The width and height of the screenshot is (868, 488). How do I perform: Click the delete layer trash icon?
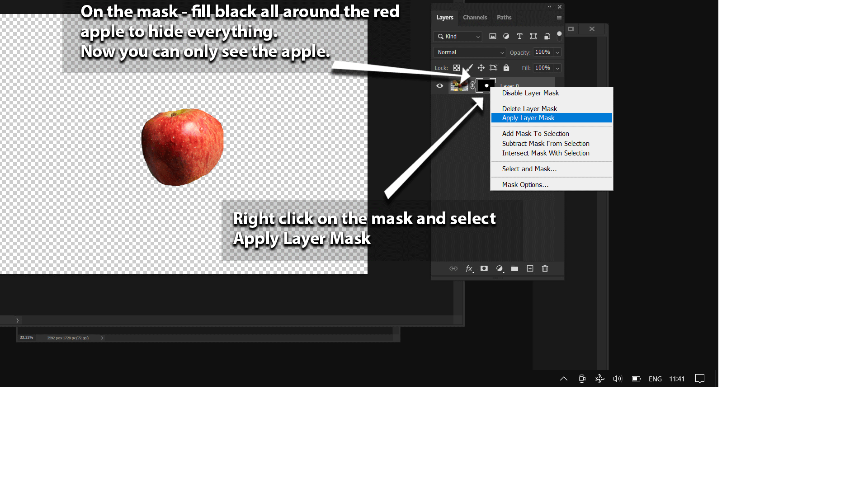tap(545, 268)
